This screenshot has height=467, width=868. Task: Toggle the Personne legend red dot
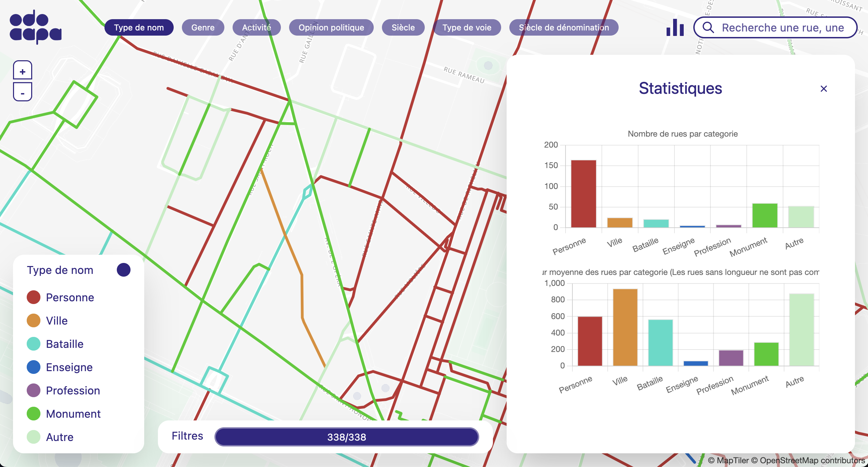(34, 297)
